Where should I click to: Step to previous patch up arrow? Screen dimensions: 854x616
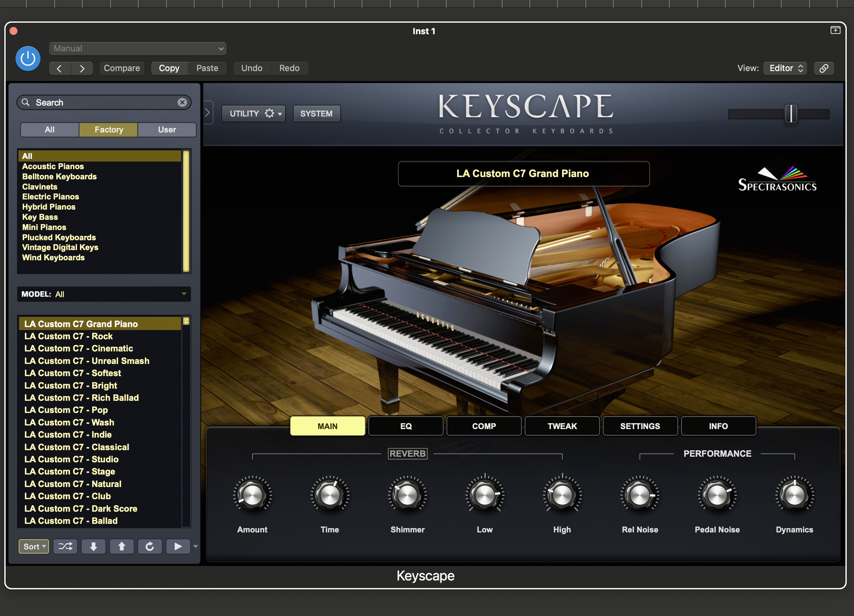point(122,546)
